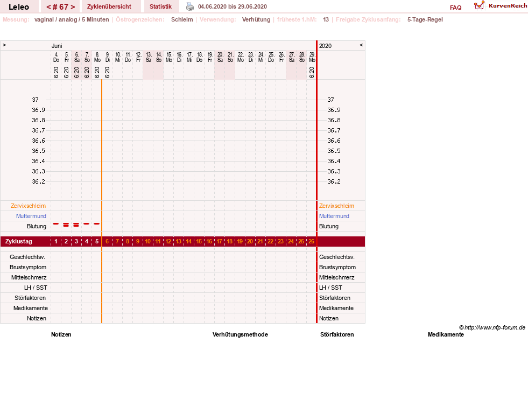Click the double Blutung mark on cycle day 3

pos(76,225)
